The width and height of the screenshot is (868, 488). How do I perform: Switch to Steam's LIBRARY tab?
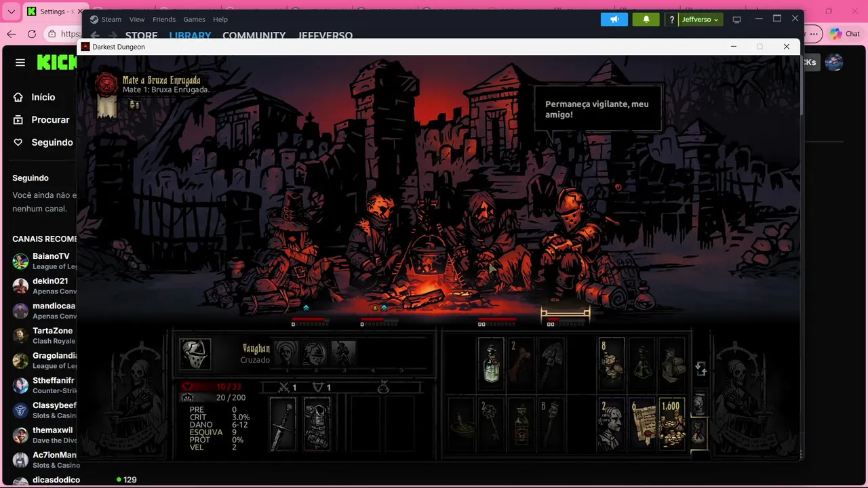point(190,35)
